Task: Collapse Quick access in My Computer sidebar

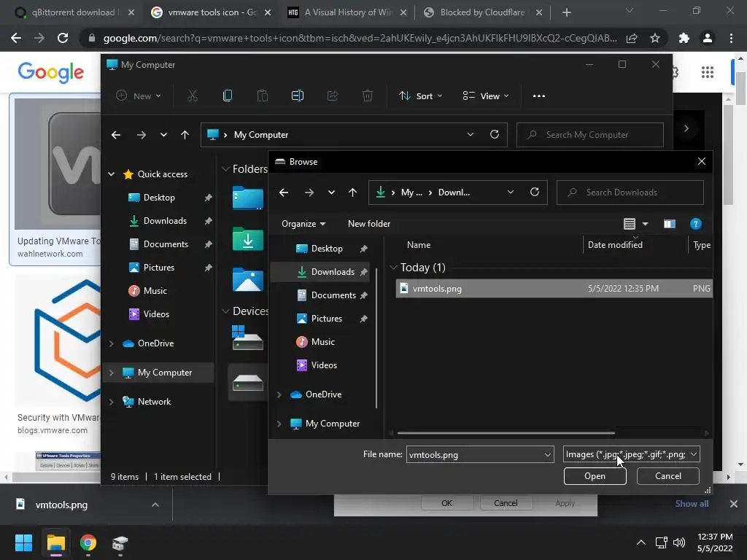Action: [111, 174]
